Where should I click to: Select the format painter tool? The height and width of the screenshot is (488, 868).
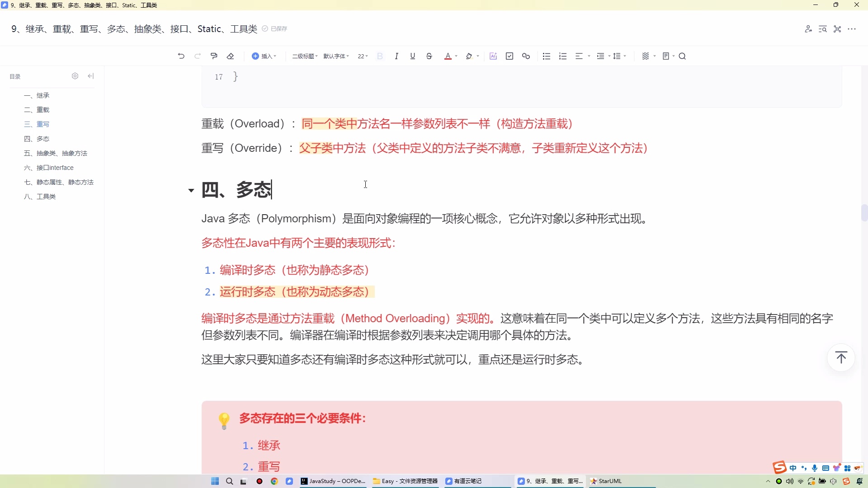(214, 56)
